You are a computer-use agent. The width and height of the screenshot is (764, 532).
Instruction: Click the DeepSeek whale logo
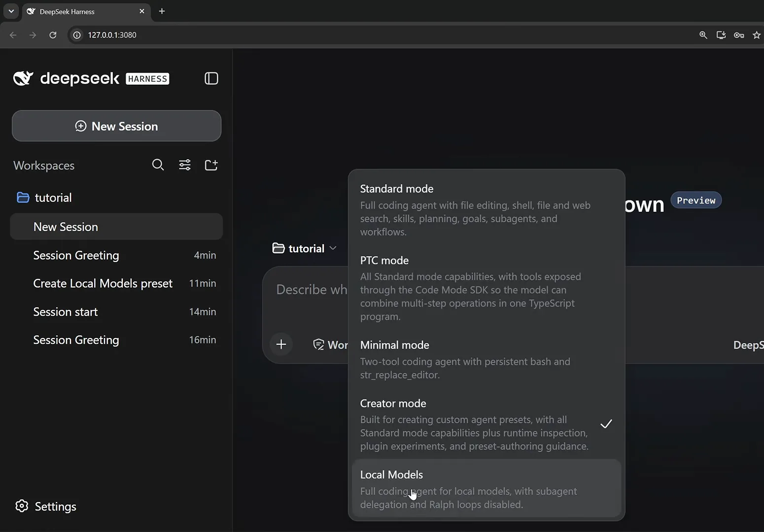coord(23,78)
